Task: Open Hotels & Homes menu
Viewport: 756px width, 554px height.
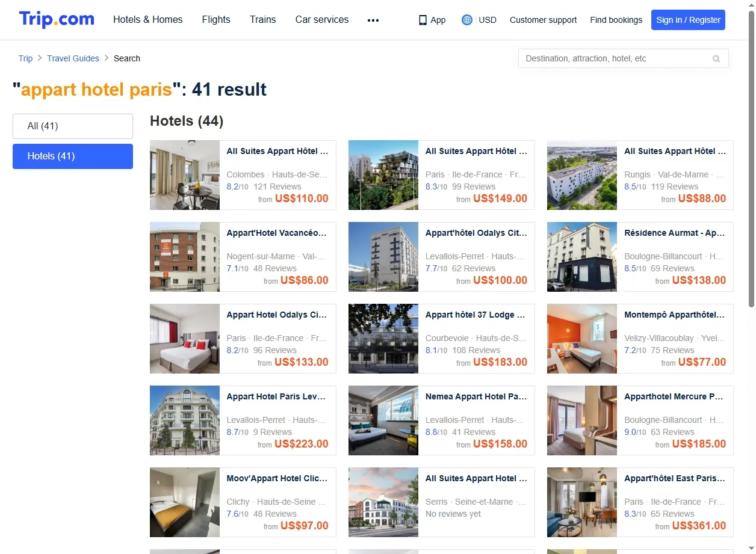Action: pos(148,19)
